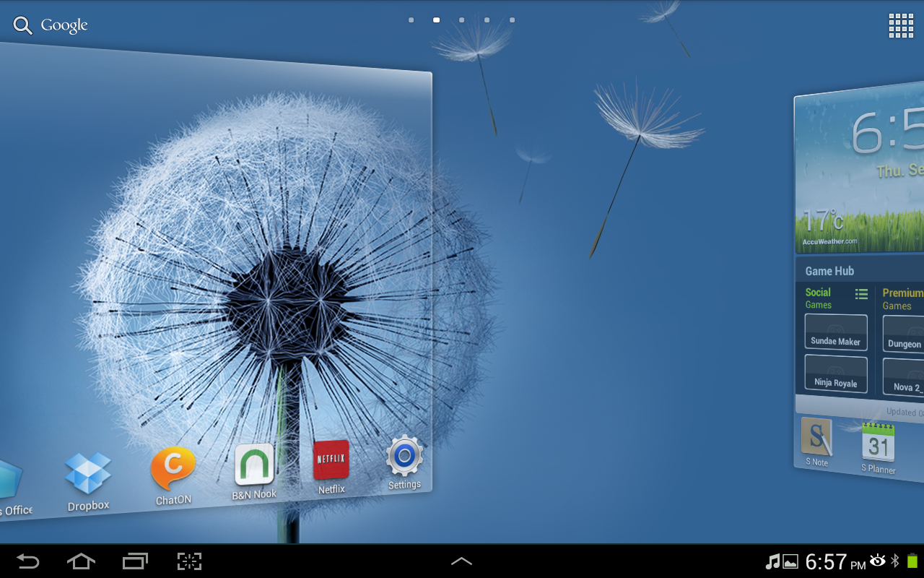Open the all apps grid drawer

point(901,25)
